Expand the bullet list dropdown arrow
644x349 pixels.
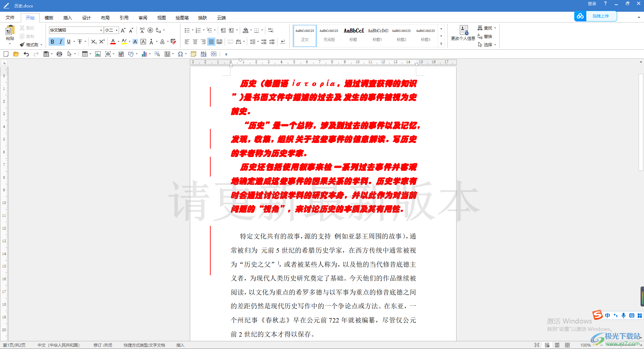(193, 30)
